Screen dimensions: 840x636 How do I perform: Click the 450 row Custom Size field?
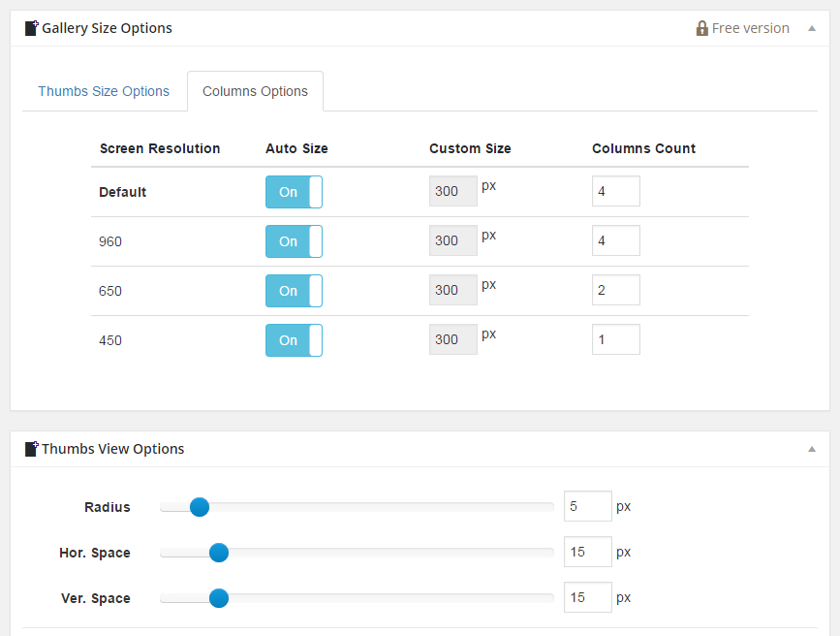coord(453,339)
